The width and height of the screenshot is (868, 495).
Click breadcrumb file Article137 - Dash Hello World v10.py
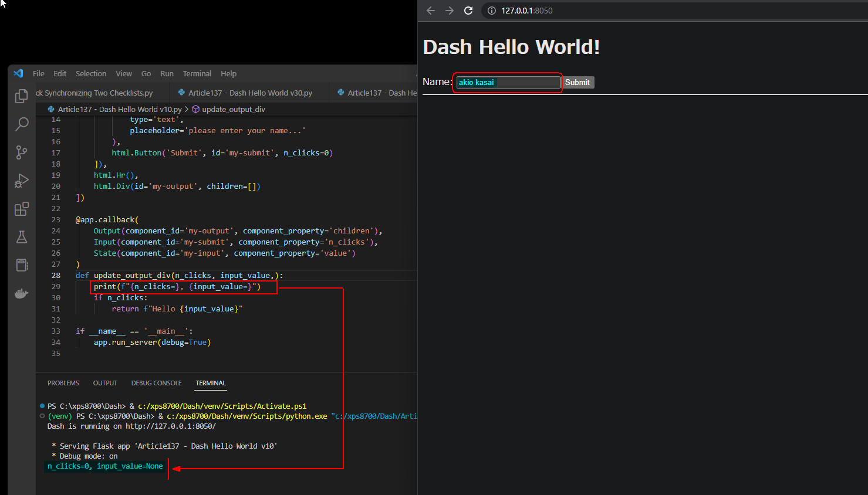point(120,109)
